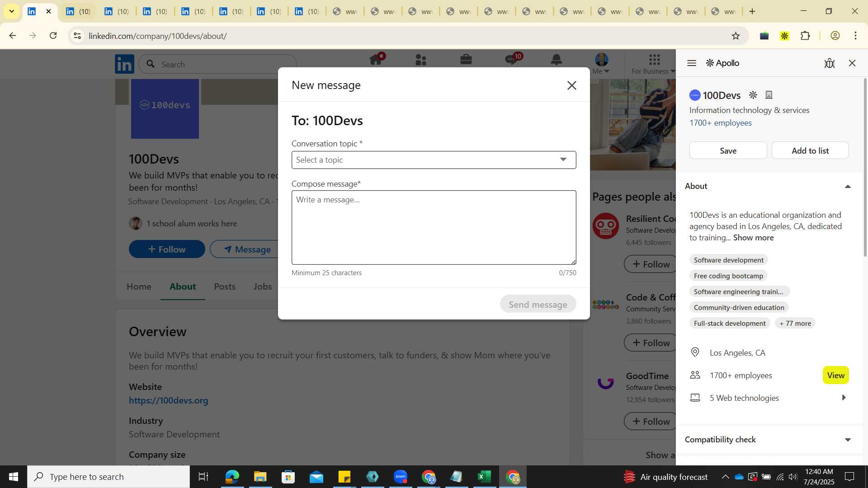Open Zoom from the taskbar
Image resolution: width=868 pixels, height=488 pixels.
click(401, 477)
